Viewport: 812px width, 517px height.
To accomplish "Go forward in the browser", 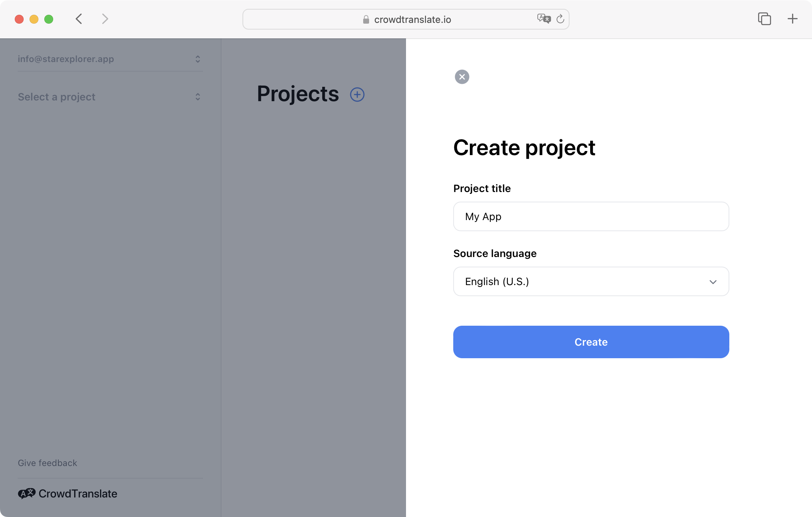I will [105, 19].
